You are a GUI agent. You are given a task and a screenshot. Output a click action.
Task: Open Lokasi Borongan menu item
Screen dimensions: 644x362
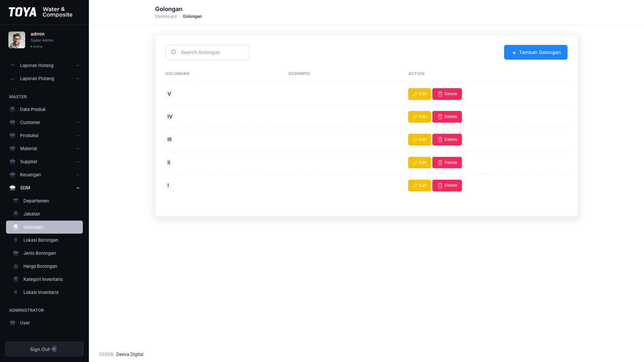pyautogui.click(x=44, y=240)
